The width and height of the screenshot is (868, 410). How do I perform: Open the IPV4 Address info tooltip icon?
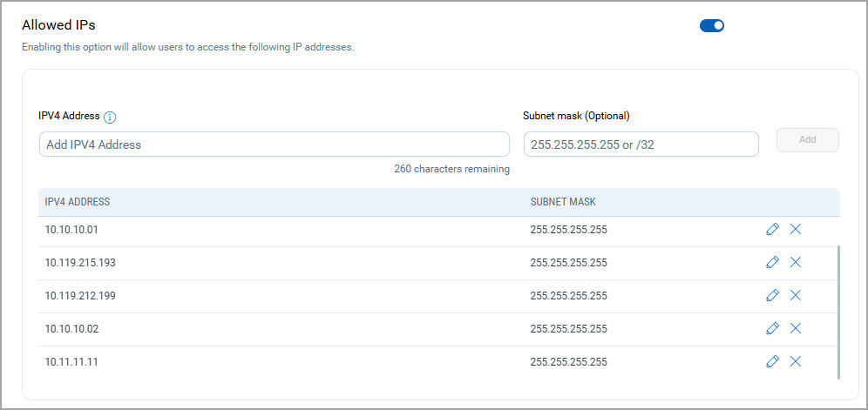pos(110,117)
